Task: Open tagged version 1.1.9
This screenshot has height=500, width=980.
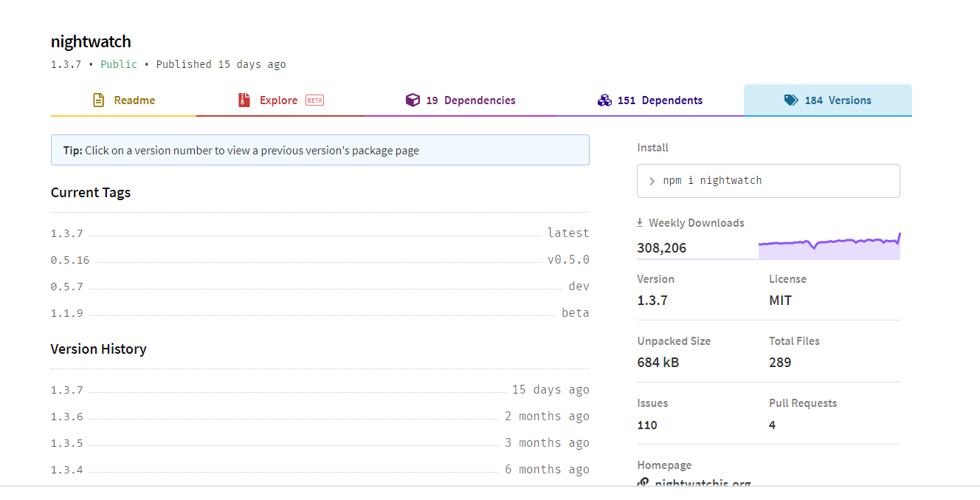Action: coord(67,313)
